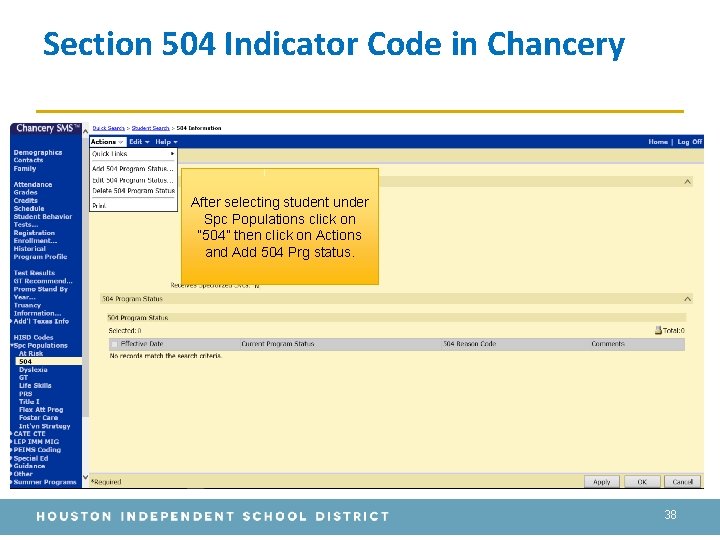Expand Guidance tree node
Viewport: 720px width, 540px height.
(x=12, y=466)
